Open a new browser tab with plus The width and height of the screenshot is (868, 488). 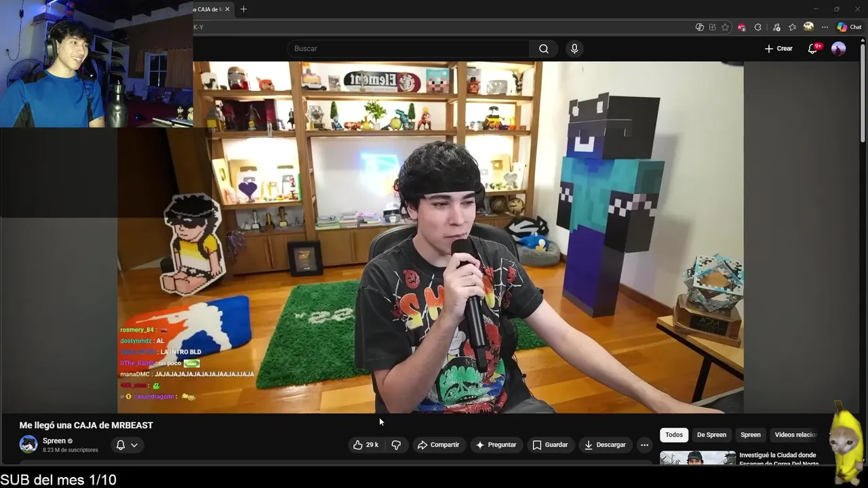(x=243, y=9)
